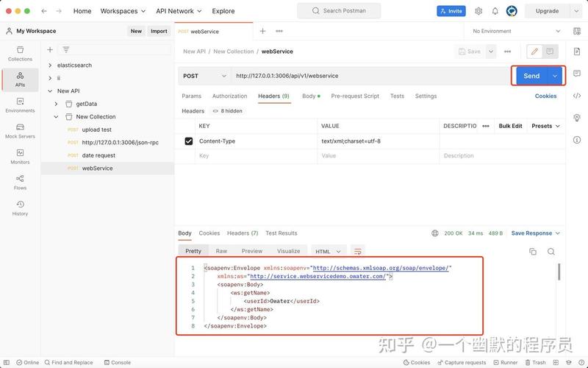The height and width of the screenshot is (368, 588).
Task: Open the related info lightbulb icon
Action: coord(577,118)
